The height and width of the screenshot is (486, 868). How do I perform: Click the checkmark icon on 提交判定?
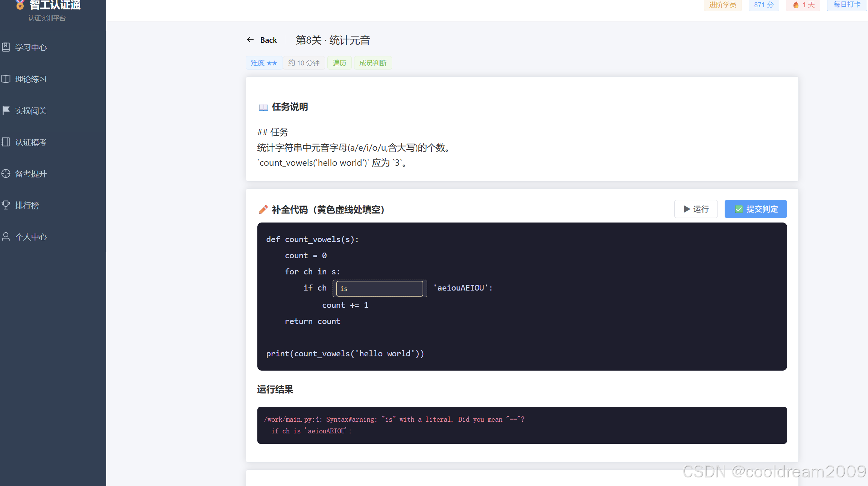739,209
